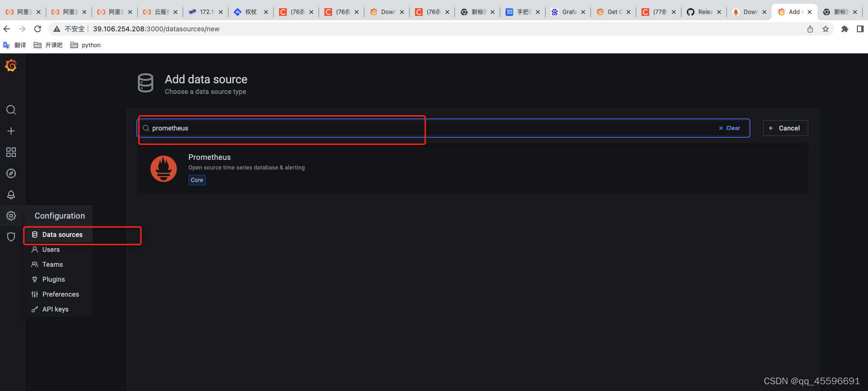Click the search magnifier inside the filter box
The height and width of the screenshot is (391, 868).
(146, 128)
